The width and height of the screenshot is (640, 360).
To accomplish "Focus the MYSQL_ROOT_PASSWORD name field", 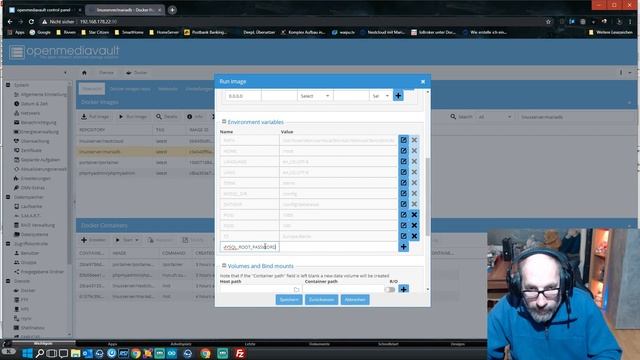I will click(250, 247).
